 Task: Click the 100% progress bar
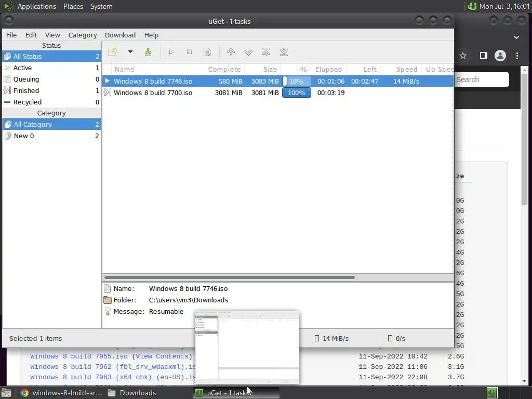pyautogui.click(x=297, y=92)
